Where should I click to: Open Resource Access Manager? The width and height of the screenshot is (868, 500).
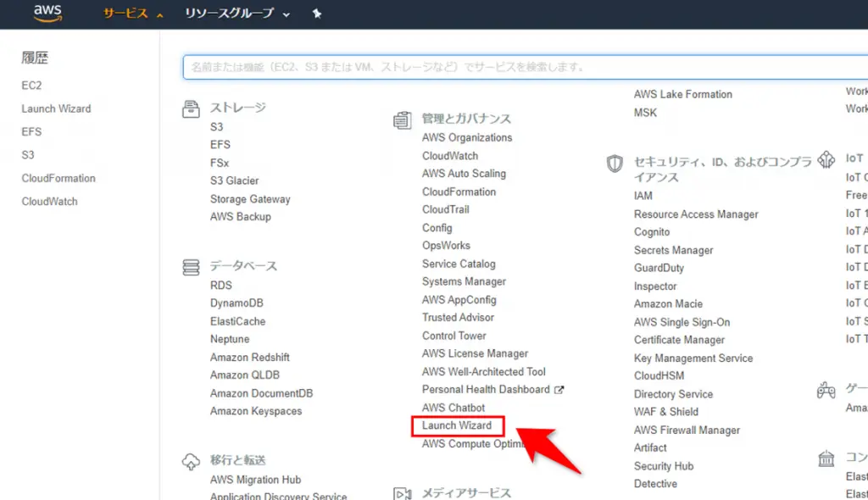tap(696, 214)
